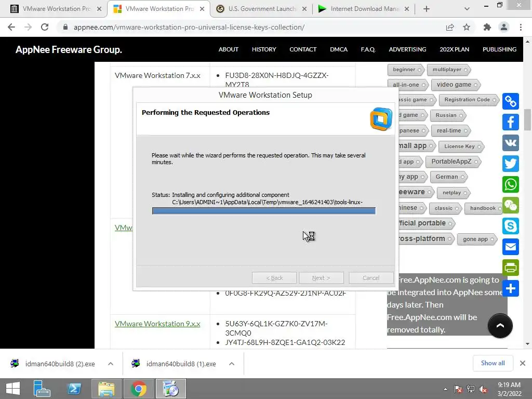Open the ADVERTISING menu item
Viewport: 532px width, 399px height.
tap(407, 49)
